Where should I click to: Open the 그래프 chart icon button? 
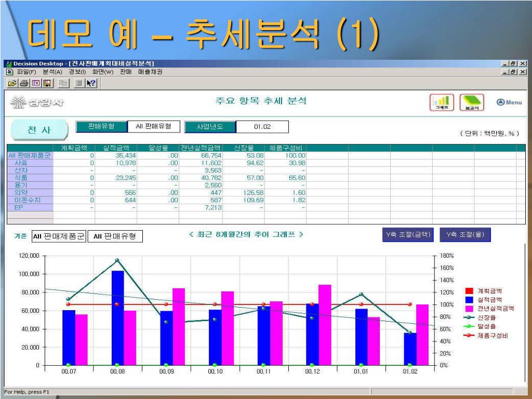click(442, 102)
